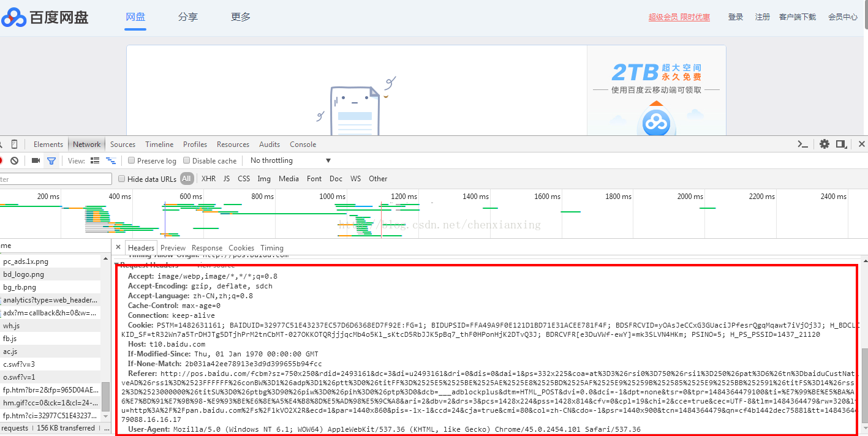Check the Hide data URLs checkbox

coord(121,179)
